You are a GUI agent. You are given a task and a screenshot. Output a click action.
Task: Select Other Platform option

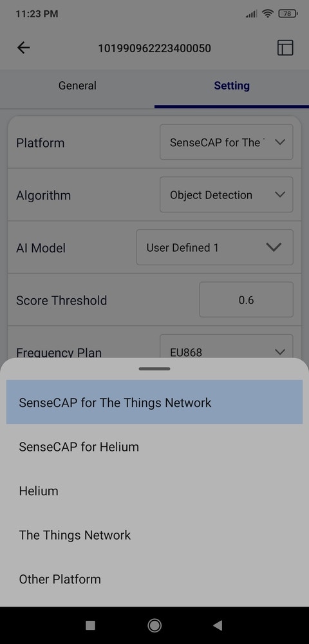(154, 579)
